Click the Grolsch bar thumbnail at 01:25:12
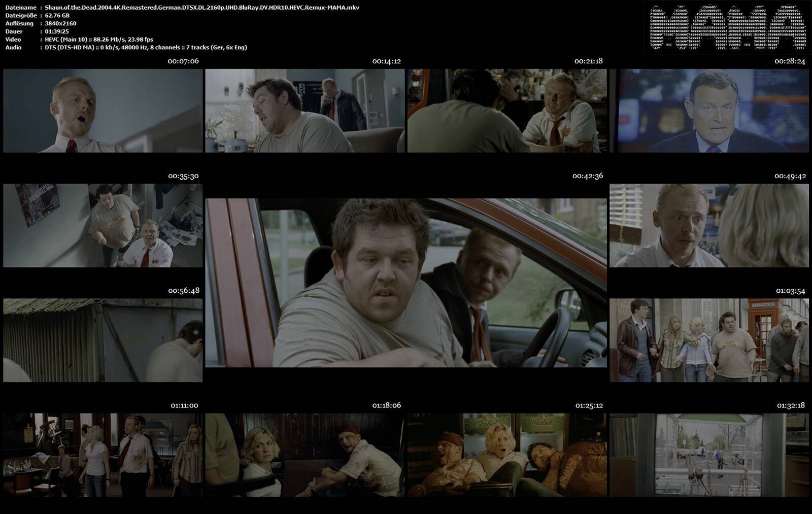Screen dimensions: 812x514 coord(507,455)
